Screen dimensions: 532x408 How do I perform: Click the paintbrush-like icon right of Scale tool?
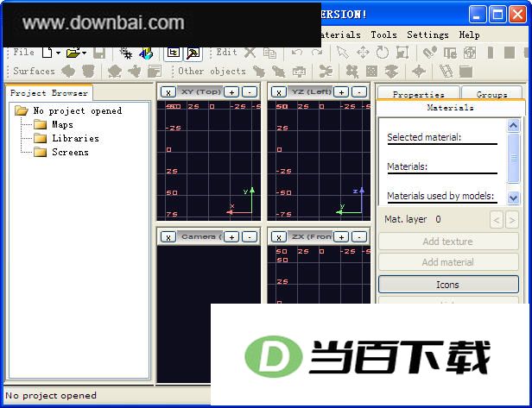(429, 53)
